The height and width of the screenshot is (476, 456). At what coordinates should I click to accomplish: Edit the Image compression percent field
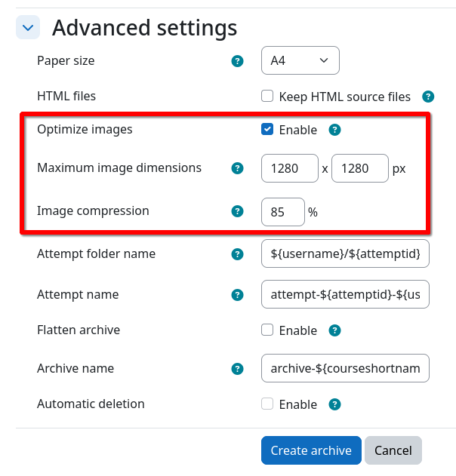tap(283, 212)
